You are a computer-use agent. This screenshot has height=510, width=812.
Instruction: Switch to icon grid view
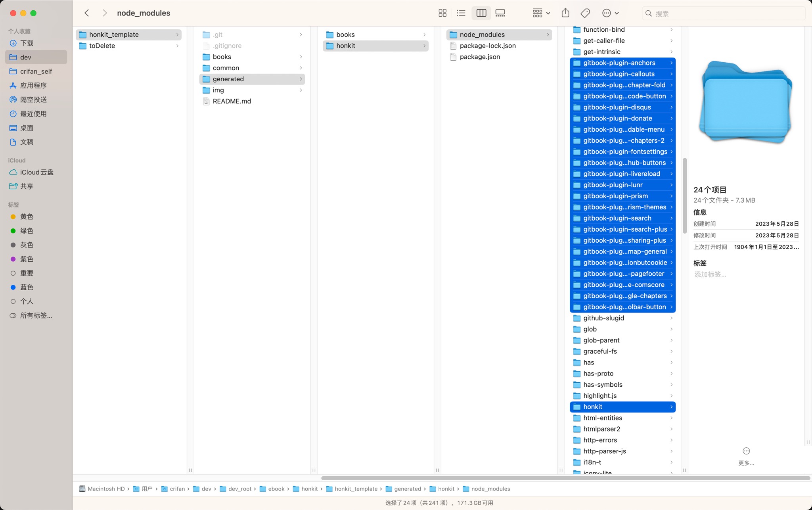click(x=442, y=13)
